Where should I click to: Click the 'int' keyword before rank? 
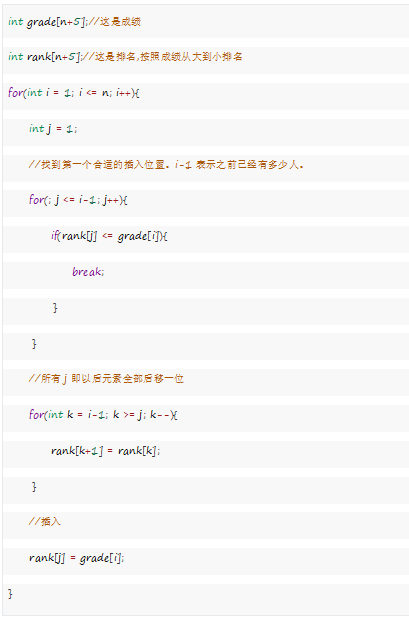[15, 57]
